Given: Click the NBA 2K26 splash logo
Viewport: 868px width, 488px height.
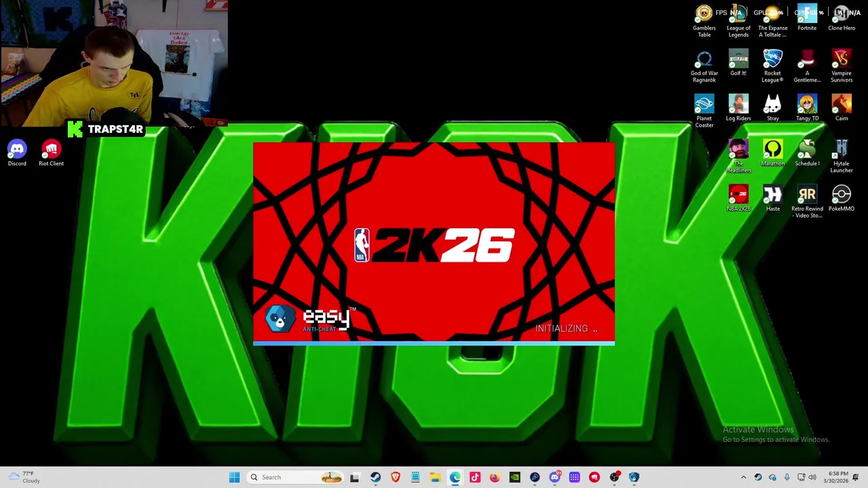Looking at the screenshot, I should click(x=434, y=245).
